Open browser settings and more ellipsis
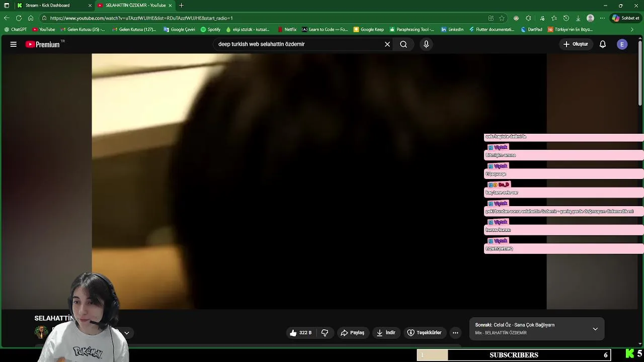 point(602,18)
